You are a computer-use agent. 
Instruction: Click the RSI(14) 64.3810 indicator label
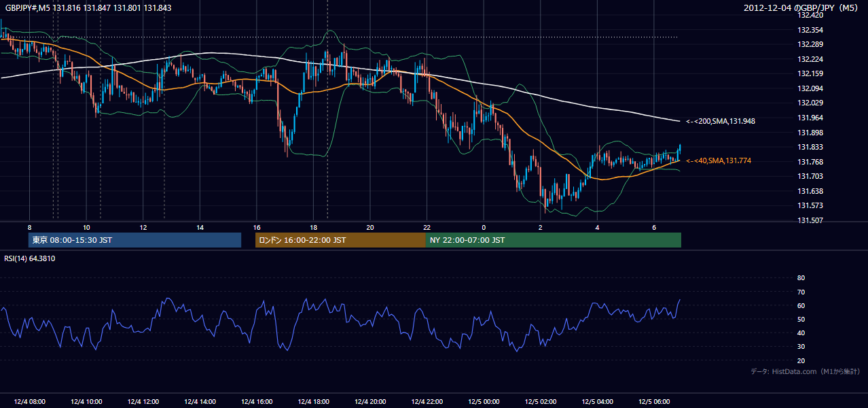pos(30,258)
